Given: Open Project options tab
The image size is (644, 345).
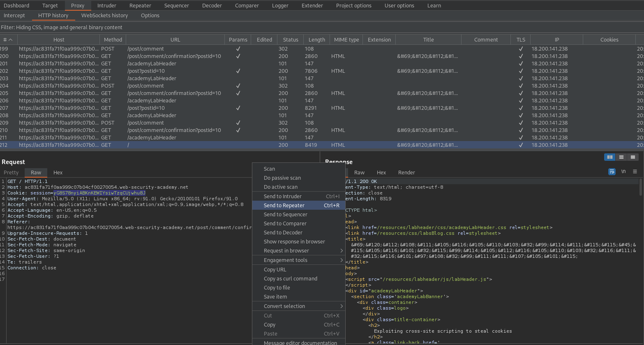Looking at the screenshot, I should click(354, 5).
